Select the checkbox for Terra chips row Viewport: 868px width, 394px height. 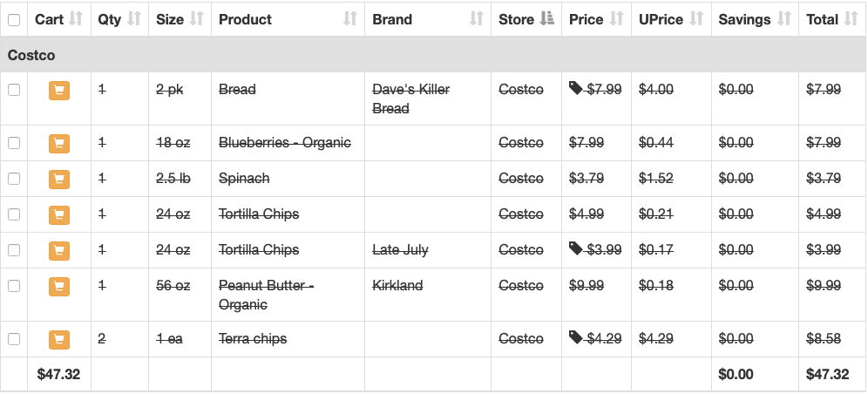(x=14, y=339)
